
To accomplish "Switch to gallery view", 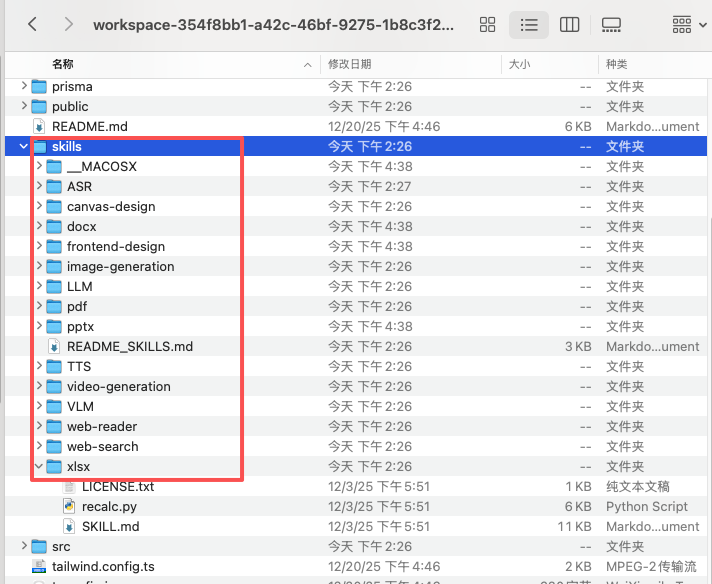I will pos(611,24).
